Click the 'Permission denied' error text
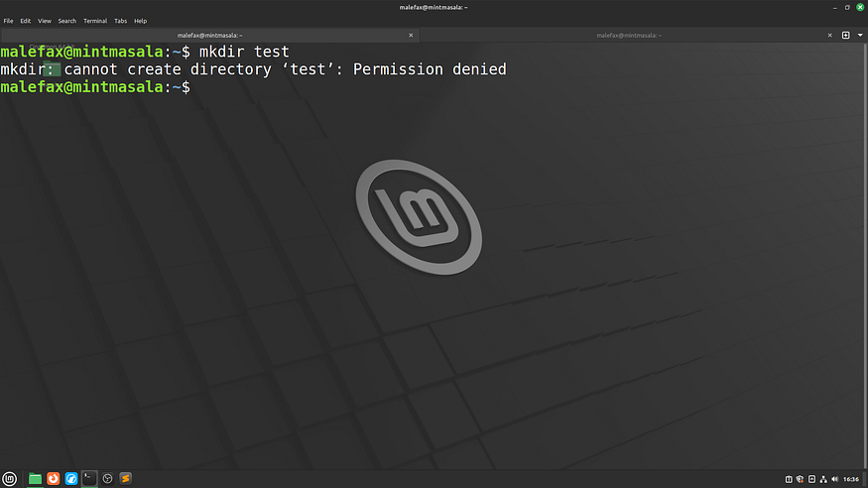 tap(430, 69)
